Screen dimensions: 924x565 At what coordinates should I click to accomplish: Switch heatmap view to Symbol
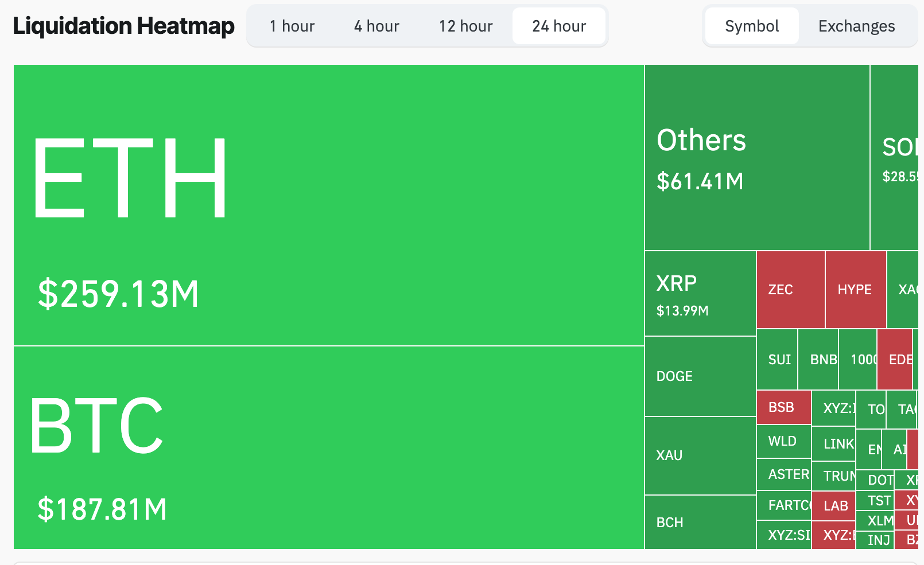tap(752, 26)
